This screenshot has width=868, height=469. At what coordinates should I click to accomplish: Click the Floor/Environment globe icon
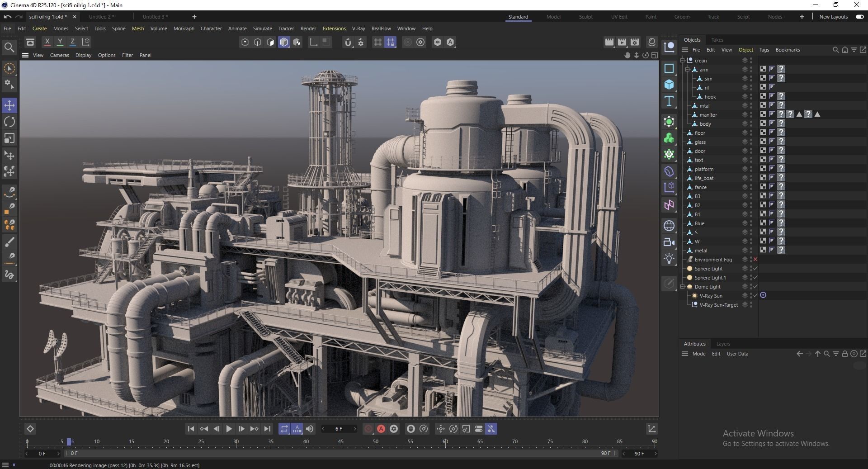coord(669,225)
